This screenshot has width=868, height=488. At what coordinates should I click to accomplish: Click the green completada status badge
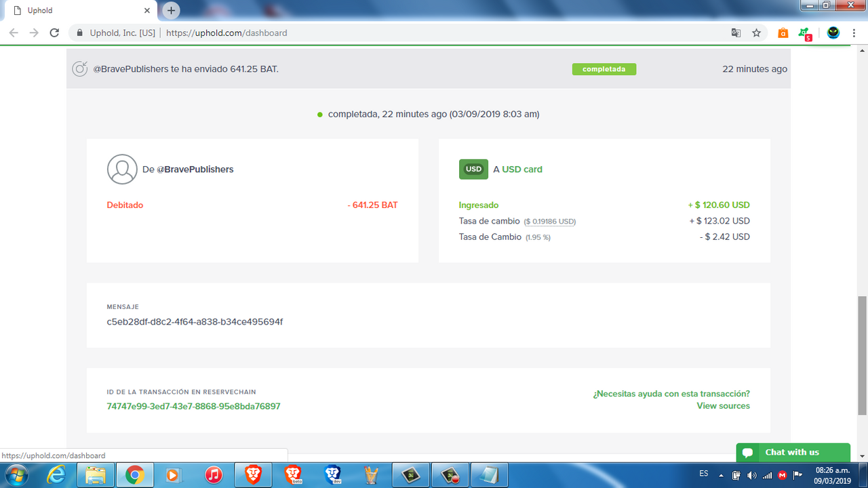[604, 69]
